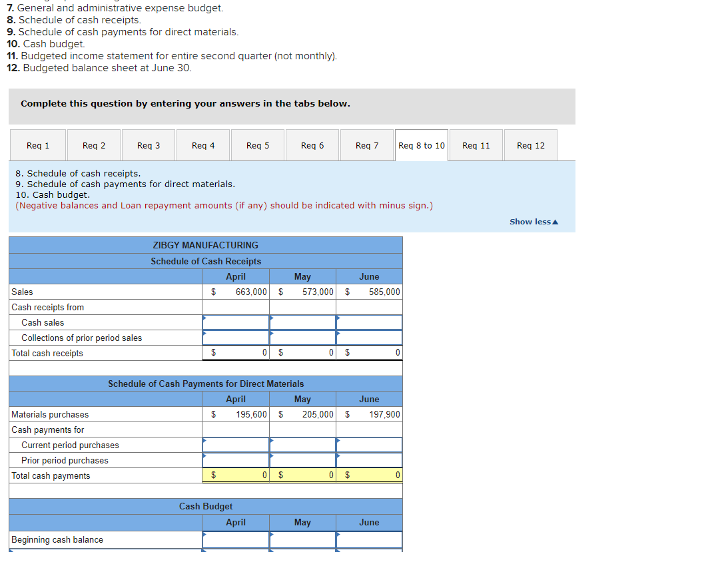Select May Prior period purchases cell

302,460
